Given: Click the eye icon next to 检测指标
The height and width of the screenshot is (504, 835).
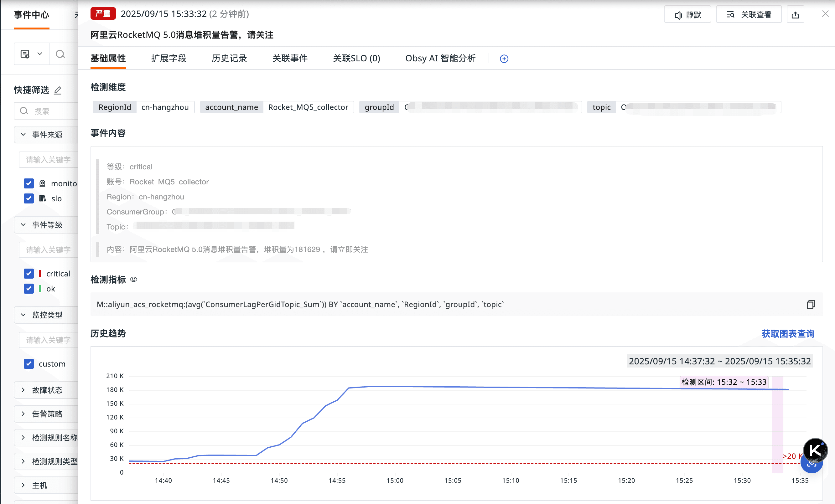Looking at the screenshot, I should click(134, 280).
